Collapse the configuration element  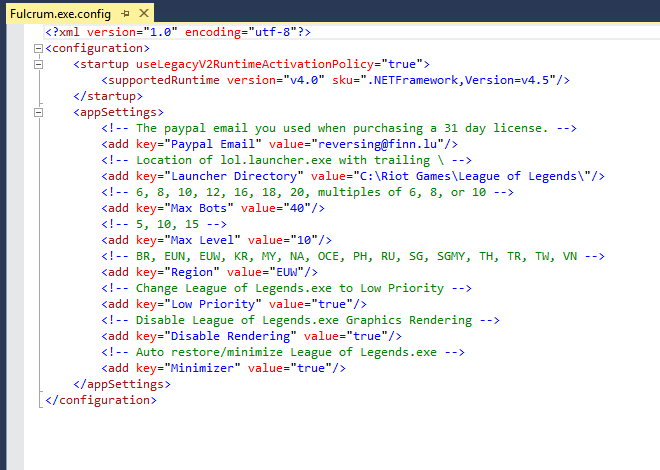pyautogui.click(x=38, y=48)
